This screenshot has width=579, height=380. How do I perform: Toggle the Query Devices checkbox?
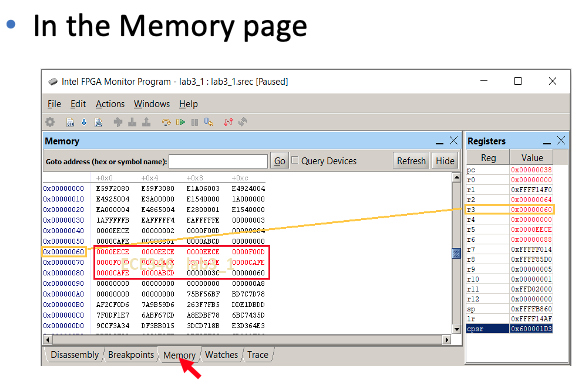(x=295, y=160)
